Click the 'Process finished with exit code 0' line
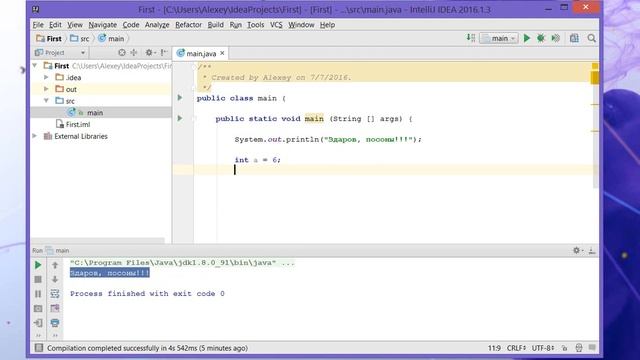 tap(147, 293)
